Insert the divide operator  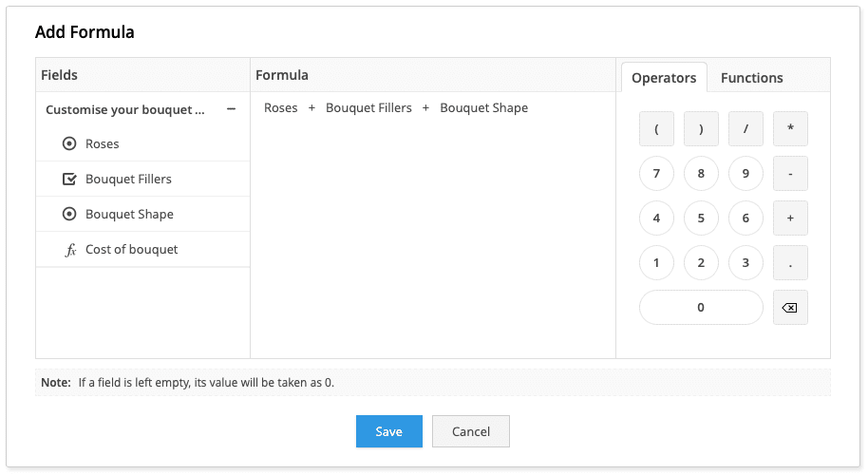[745, 129]
